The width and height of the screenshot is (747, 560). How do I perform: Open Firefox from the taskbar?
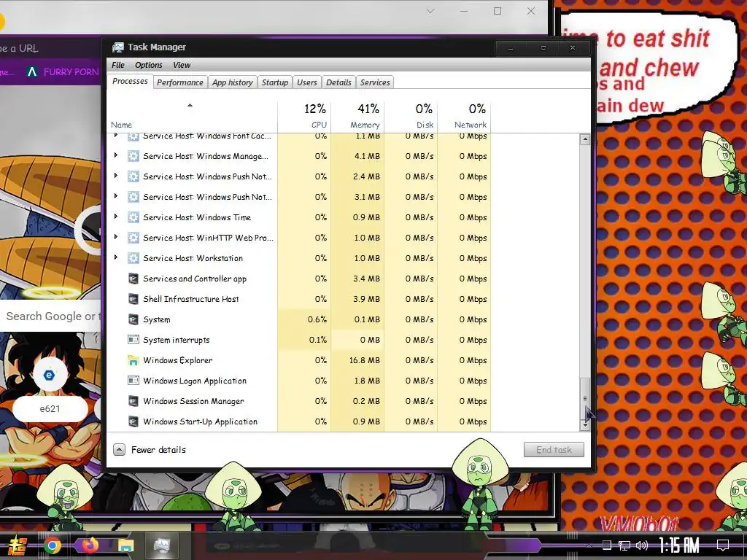click(89, 545)
